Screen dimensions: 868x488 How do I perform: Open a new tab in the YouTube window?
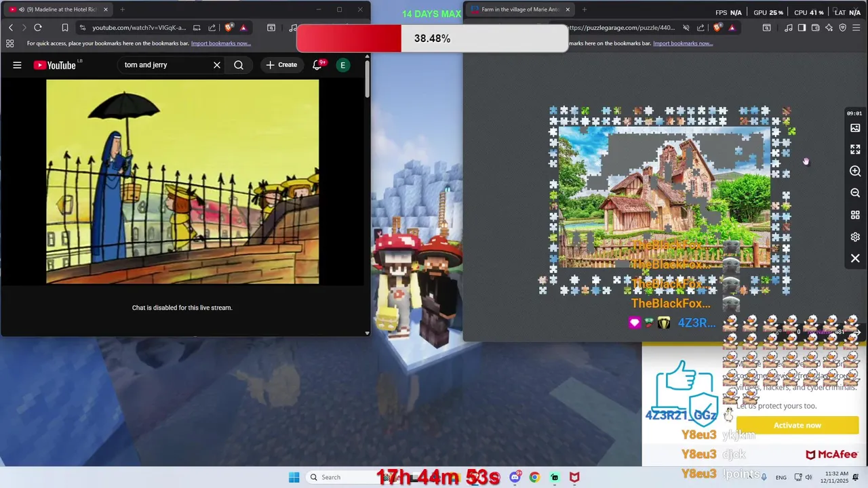coord(122,9)
